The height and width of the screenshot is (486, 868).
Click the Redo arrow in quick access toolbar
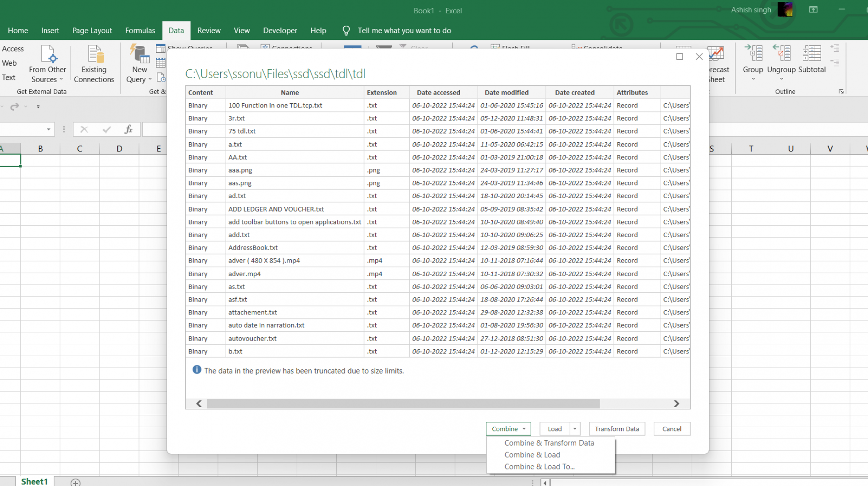point(15,106)
